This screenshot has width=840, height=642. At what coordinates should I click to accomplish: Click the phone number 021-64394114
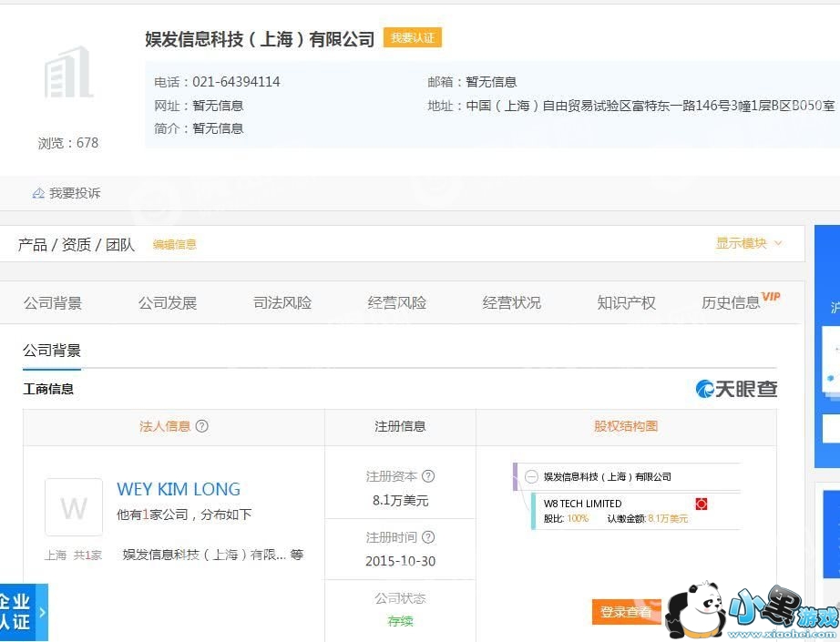[x=236, y=82]
